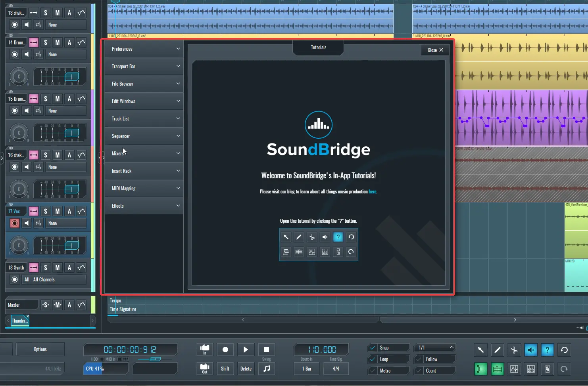Click the redo arrow in bottom toolbar
The height and width of the screenshot is (386, 588).
(x=564, y=369)
